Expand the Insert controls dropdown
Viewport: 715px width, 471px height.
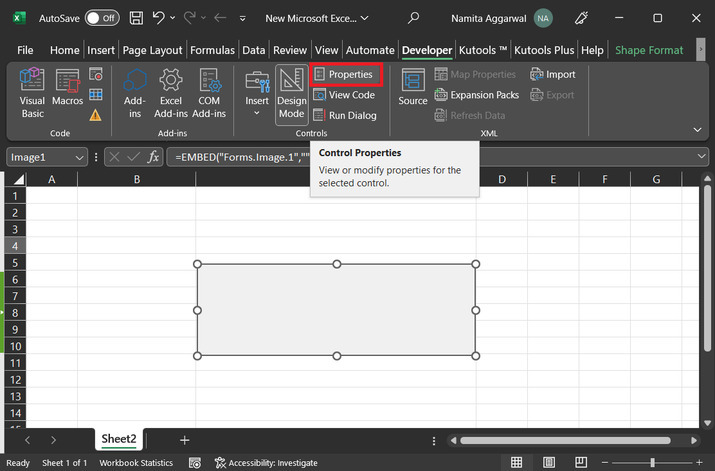(257, 113)
